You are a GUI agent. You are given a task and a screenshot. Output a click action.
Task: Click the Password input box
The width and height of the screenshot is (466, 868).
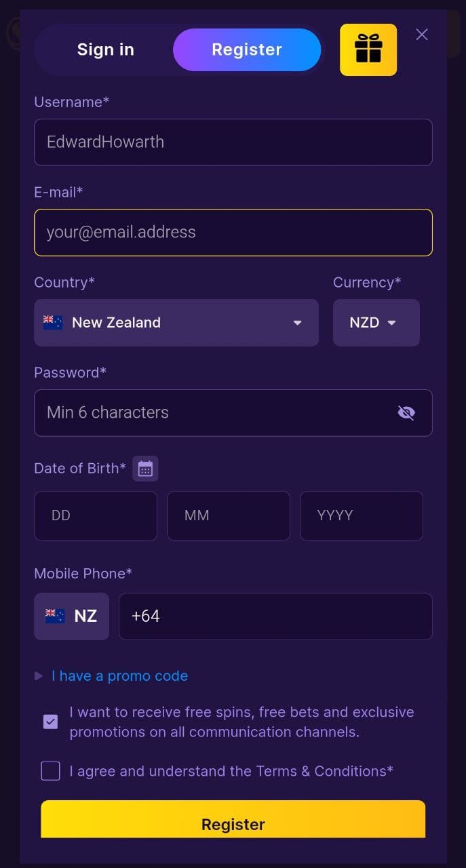[210, 413]
